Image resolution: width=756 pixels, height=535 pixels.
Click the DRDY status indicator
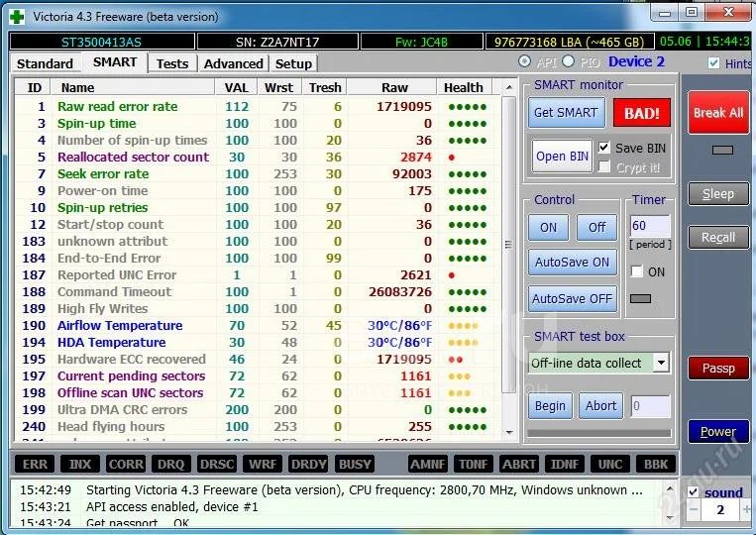(308, 464)
